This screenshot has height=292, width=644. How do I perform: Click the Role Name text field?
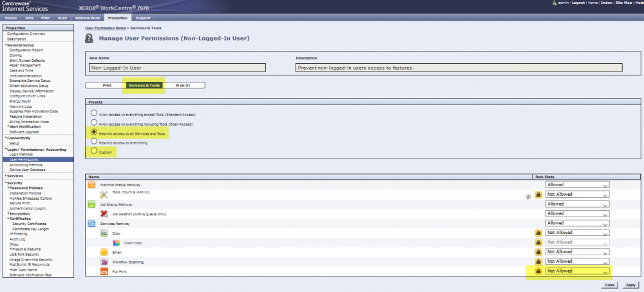pos(177,67)
